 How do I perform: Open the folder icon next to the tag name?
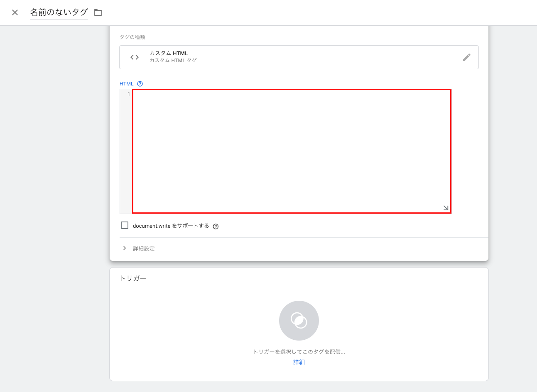(98, 12)
